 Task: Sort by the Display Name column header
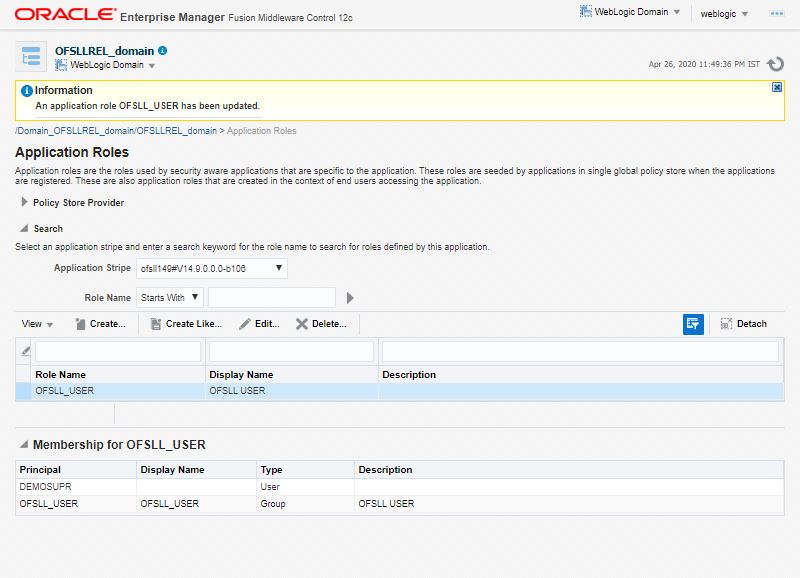[241, 374]
